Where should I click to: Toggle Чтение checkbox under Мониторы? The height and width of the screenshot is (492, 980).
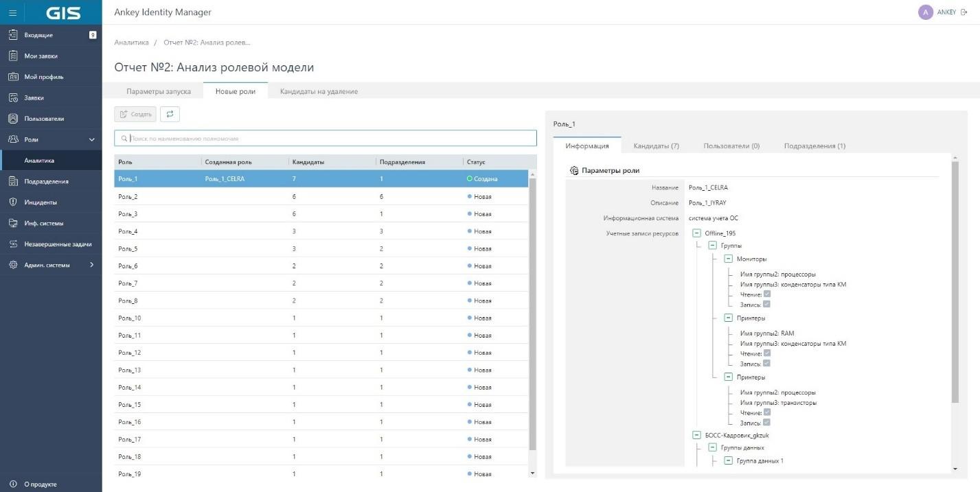click(x=766, y=294)
